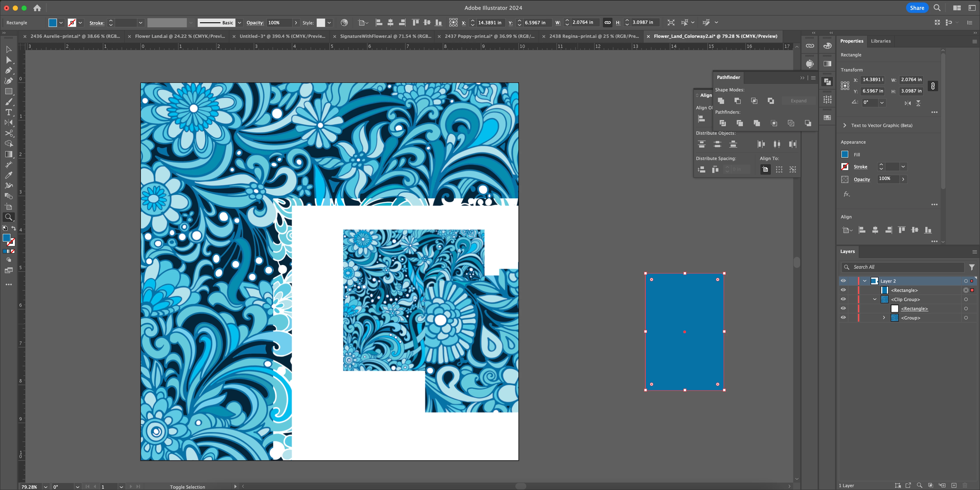980x490 pixels.
Task: Select the Pen tool
Action: pos(8,70)
